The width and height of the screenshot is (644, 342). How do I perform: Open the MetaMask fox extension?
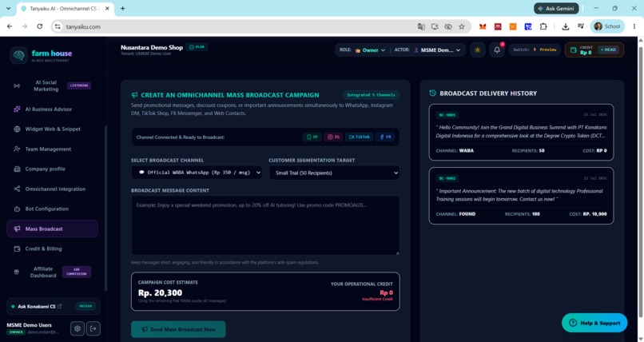(x=483, y=26)
